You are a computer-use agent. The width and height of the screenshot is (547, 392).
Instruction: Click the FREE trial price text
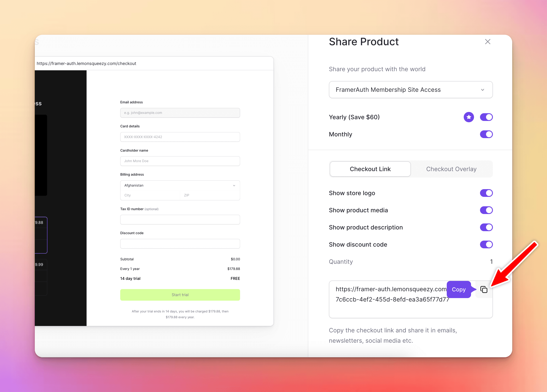pyautogui.click(x=235, y=279)
